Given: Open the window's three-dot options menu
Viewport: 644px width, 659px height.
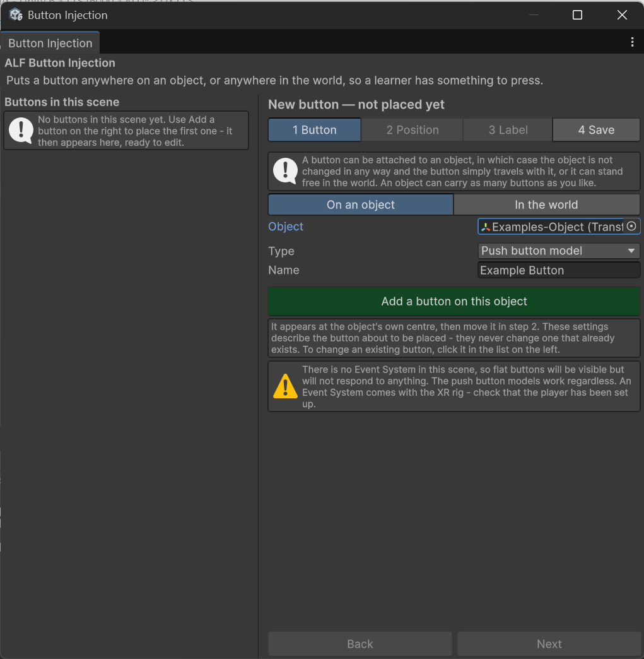Looking at the screenshot, I should tap(632, 42).
